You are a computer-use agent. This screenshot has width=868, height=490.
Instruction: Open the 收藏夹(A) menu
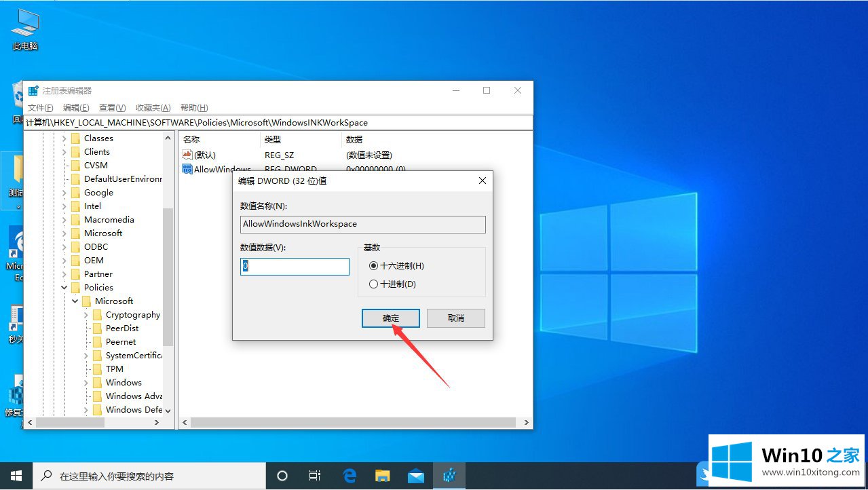click(153, 108)
